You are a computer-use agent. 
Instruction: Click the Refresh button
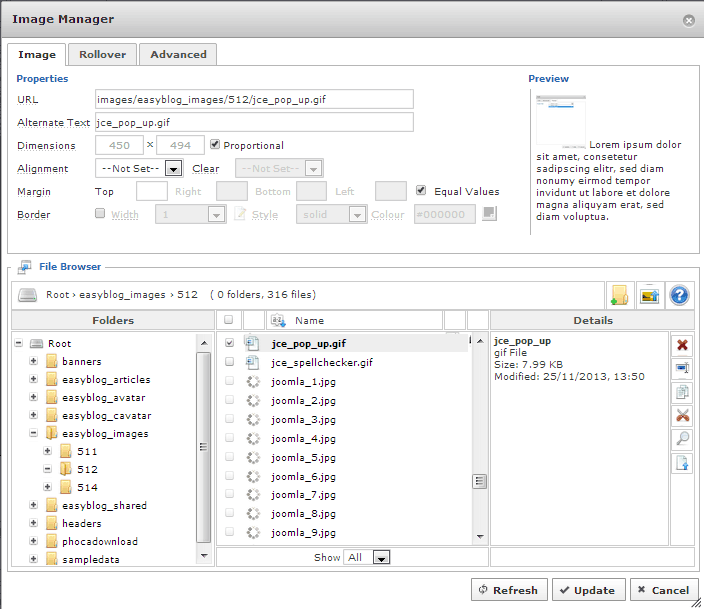(508, 590)
